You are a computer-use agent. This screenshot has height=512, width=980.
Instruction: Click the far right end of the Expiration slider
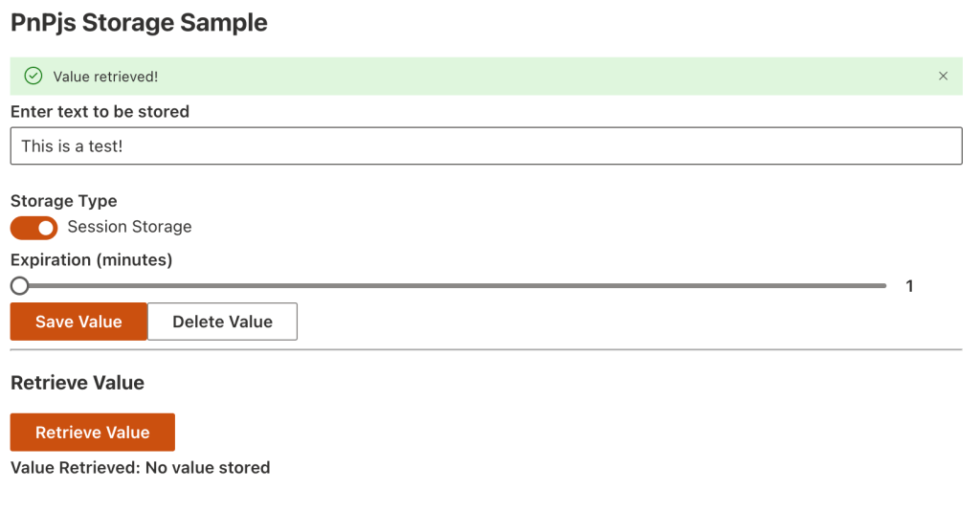(x=884, y=285)
